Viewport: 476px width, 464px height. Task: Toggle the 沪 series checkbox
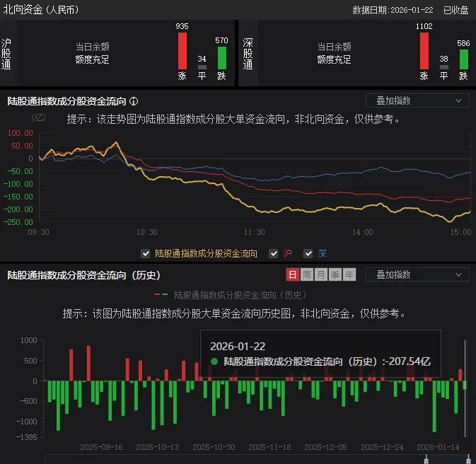click(x=274, y=253)
